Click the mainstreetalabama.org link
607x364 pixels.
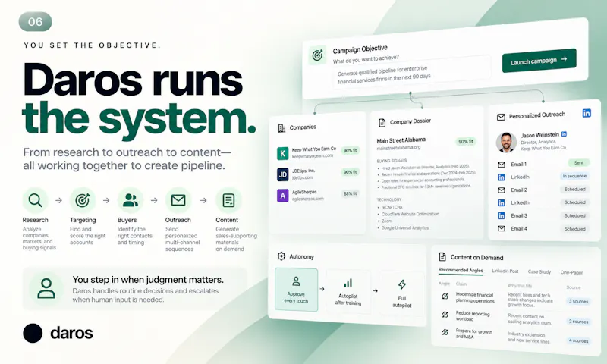[x=398, y=148]
